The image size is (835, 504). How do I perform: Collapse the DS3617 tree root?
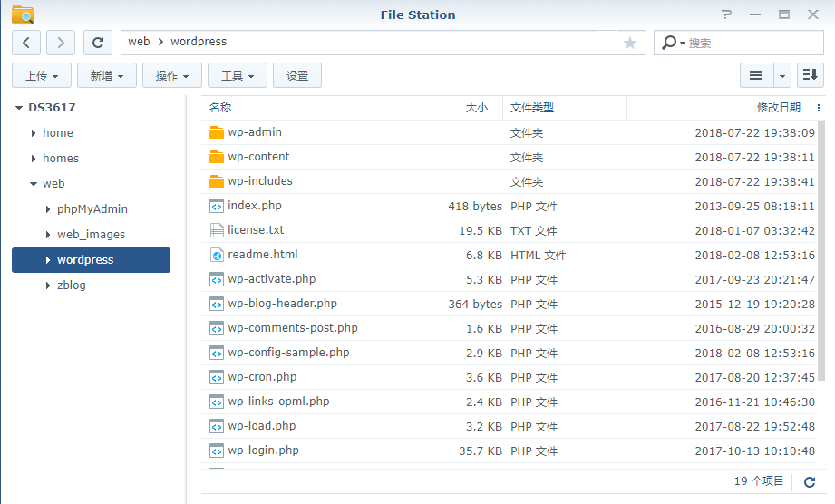click(19, 108)
